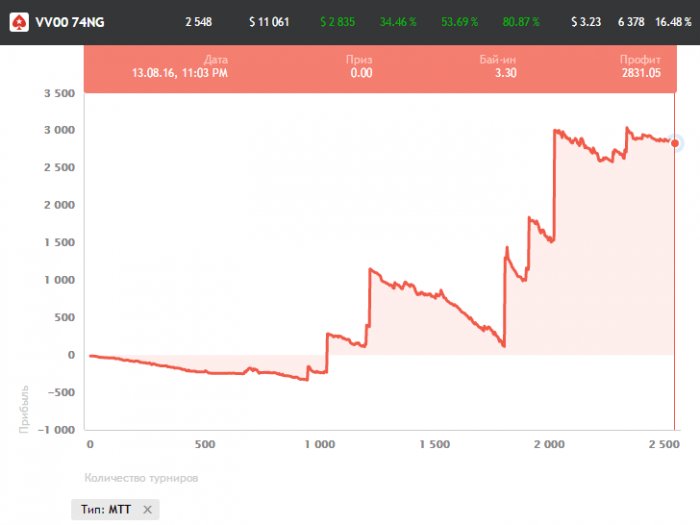This screenshot has width=700, height=525.
Task: Click the Бай-ин value 3.30 in tooltip
Action: (x=505, y=73)
